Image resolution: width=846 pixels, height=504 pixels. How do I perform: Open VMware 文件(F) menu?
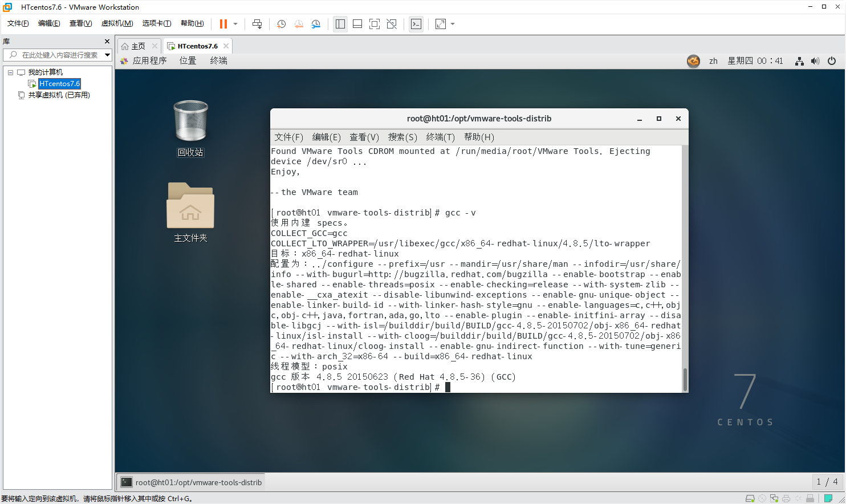tap(18, 23)
